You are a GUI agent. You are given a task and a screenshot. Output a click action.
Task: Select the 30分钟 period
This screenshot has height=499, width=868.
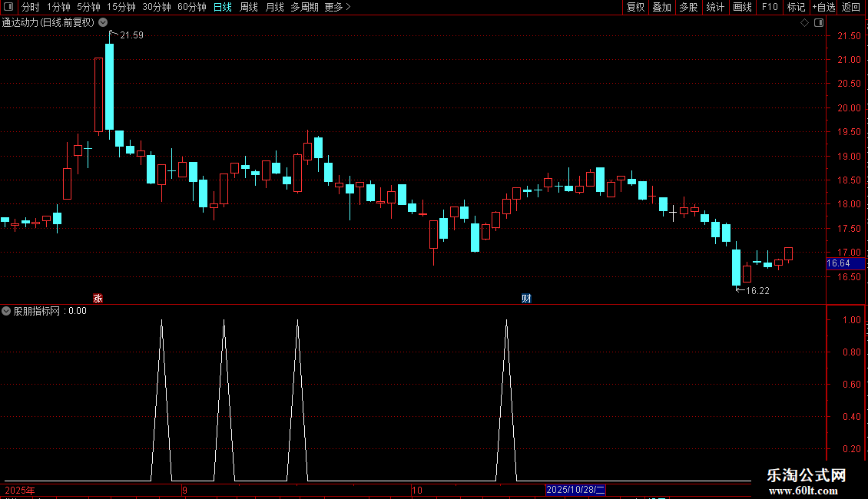[157, 7]
